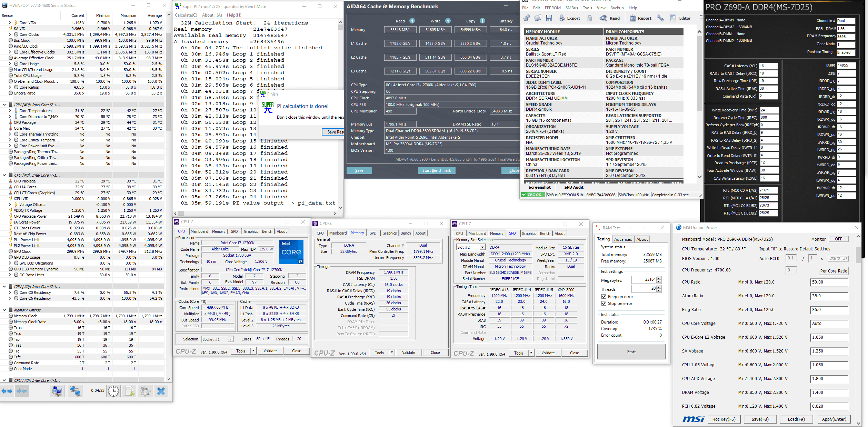Click Thaiphoon Burner settings gears icon

point(527,18)
